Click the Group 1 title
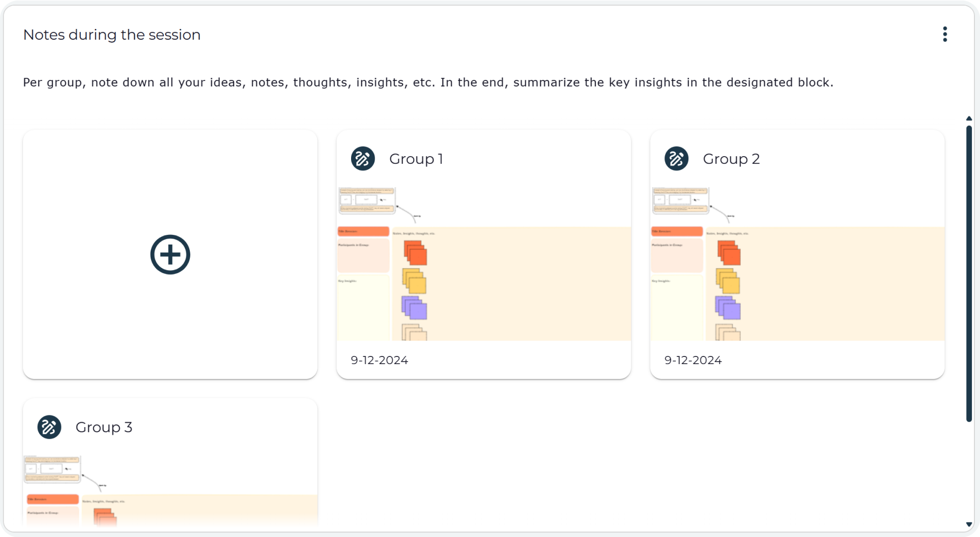Viewport: 980px width, 537px height. [x=416, y=159]
